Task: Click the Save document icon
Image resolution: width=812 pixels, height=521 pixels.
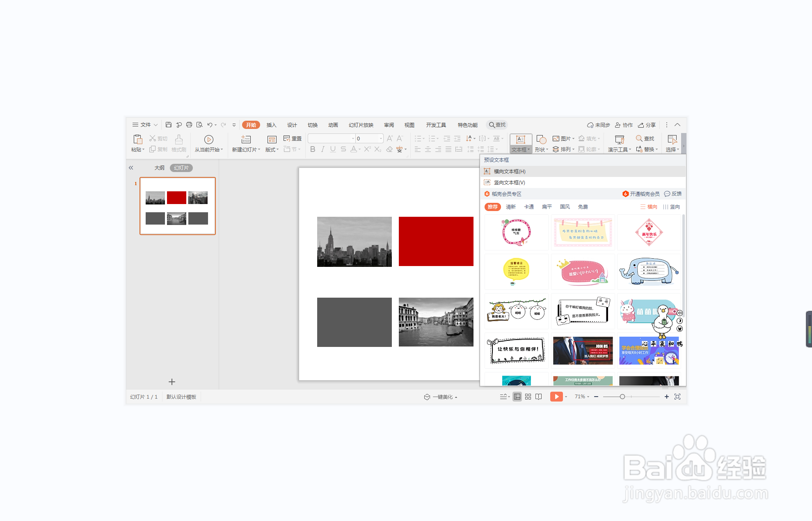Action: [168, 125]
